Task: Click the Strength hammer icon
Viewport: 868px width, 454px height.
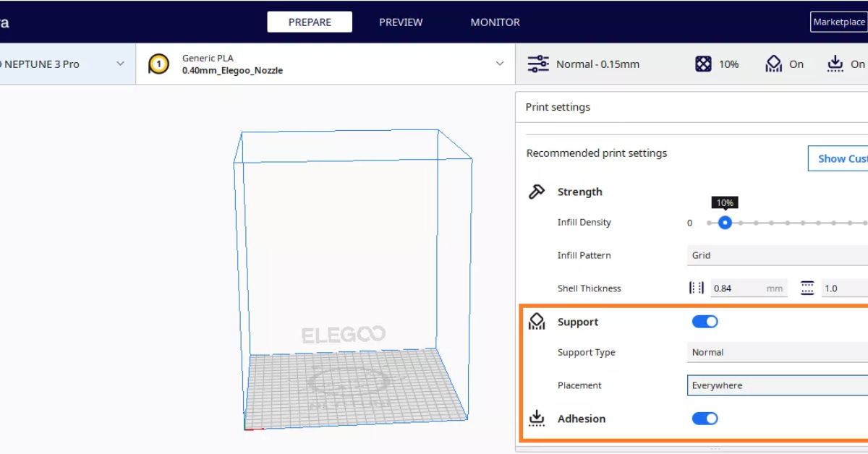Action: pyautogui.click(x=537, y=192)
